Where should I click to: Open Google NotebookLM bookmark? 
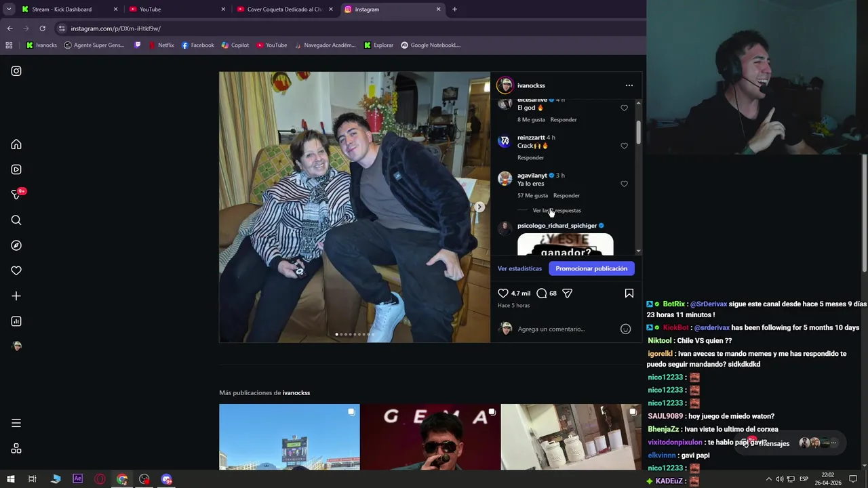point(431,45)
